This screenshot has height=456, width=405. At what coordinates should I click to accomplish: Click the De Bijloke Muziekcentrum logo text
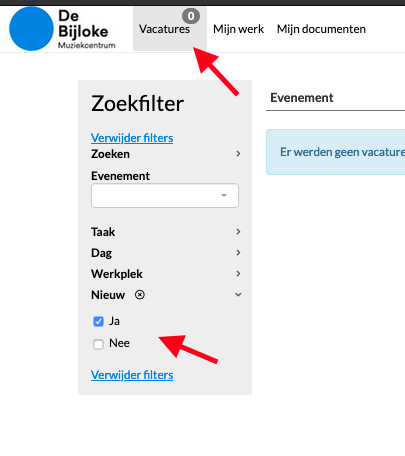pos(86,29)
